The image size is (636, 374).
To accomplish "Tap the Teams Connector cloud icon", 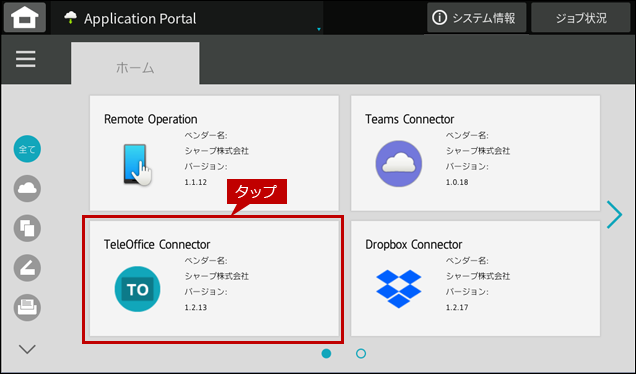I will pos(399,163).
